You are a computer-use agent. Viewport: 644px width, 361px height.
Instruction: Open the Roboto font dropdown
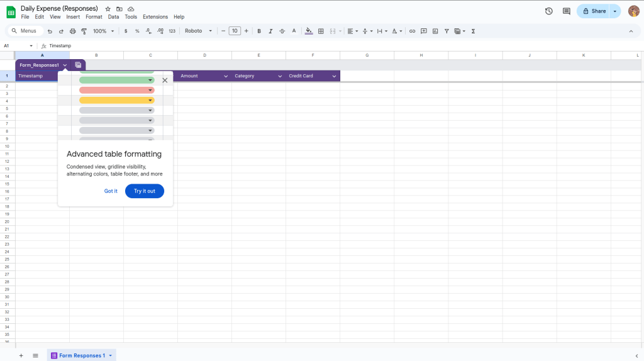coord(198,31)
